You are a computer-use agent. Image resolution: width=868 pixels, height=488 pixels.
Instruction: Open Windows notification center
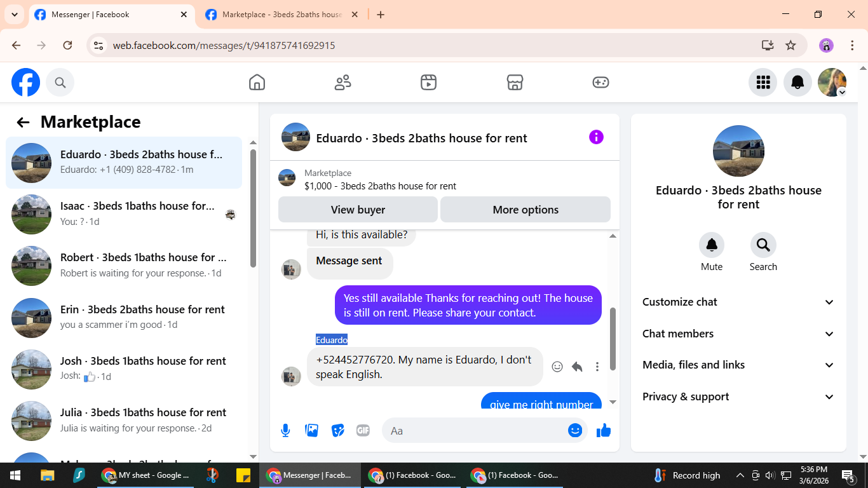tap(848, 475)
